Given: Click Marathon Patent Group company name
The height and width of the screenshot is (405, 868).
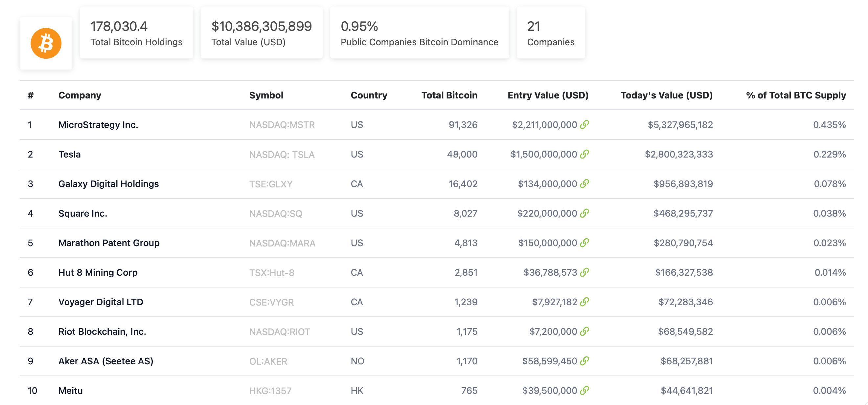Looking at the screenshot, I should (109, 243).
